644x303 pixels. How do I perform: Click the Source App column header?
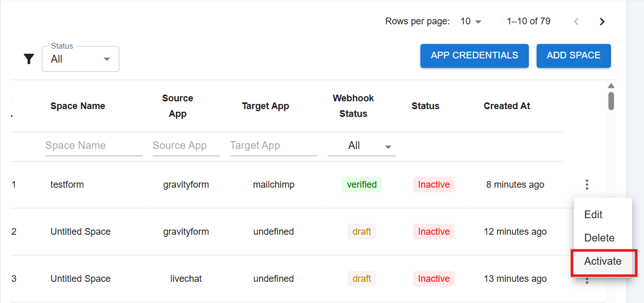point(178,106)
